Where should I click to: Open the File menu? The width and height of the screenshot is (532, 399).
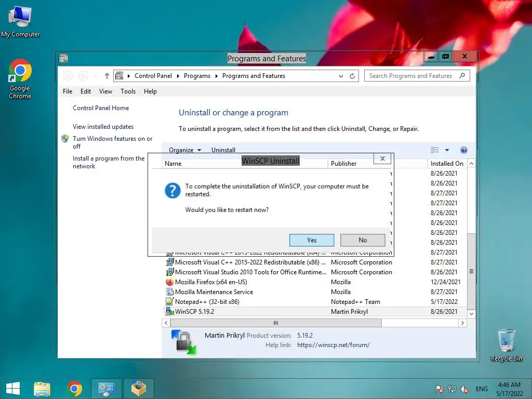point(68,91)
